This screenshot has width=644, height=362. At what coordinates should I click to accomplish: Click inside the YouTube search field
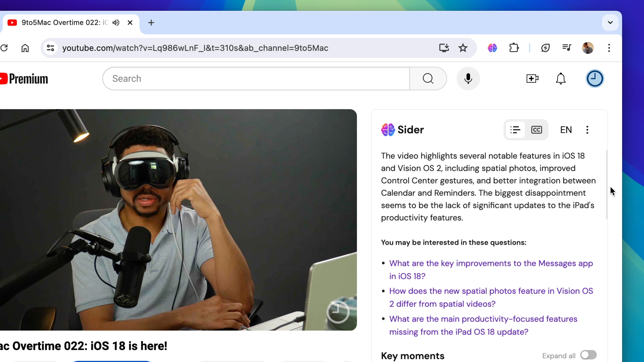(x=250, y=78)
